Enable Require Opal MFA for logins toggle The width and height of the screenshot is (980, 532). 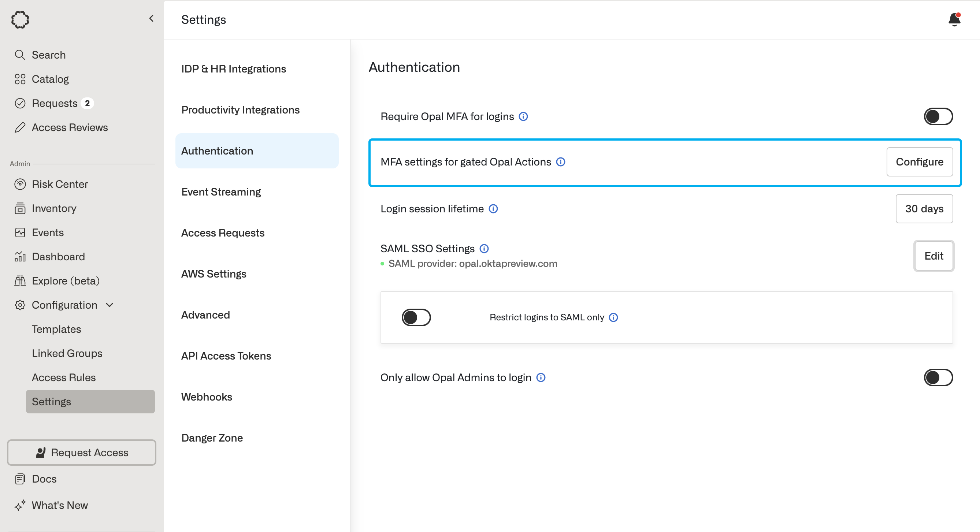[x=938, y=116]
